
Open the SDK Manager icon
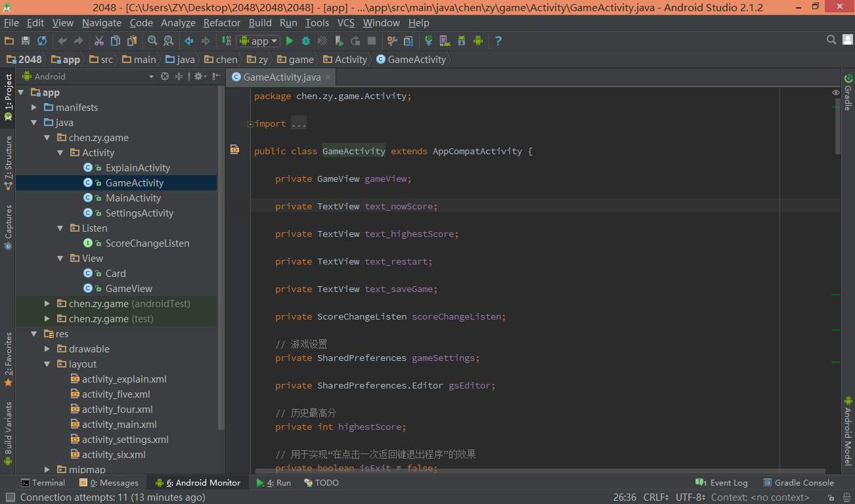[462, 41]
